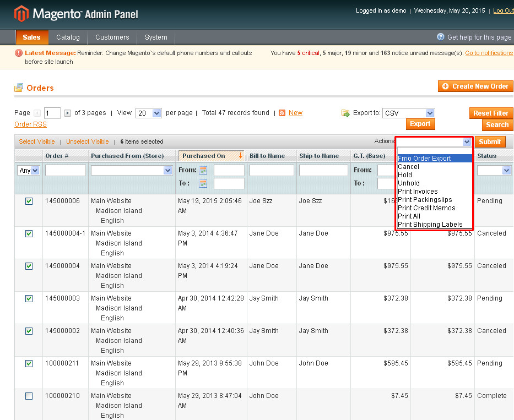
Task: Focus the page number input field
Action: [52, 113]
